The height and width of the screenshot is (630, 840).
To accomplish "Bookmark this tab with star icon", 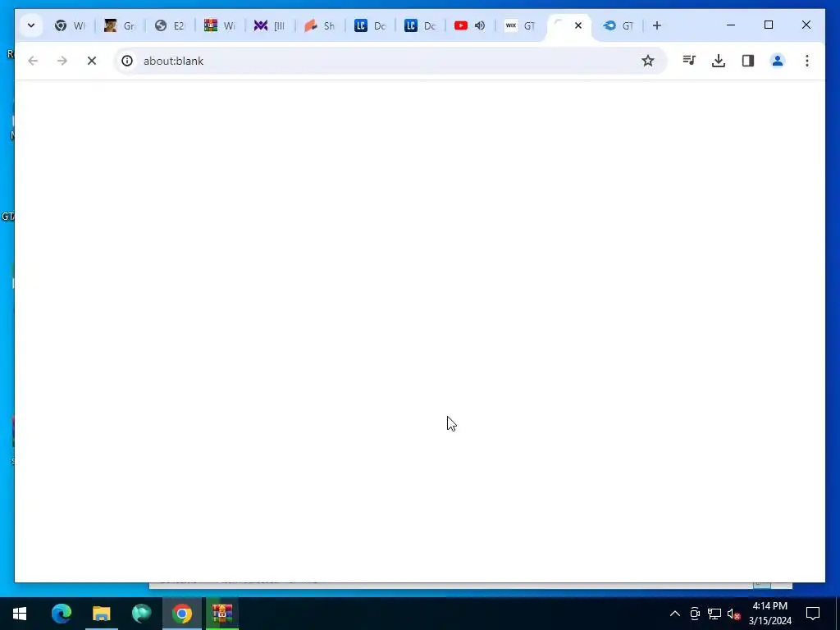I will click(648, 61).
